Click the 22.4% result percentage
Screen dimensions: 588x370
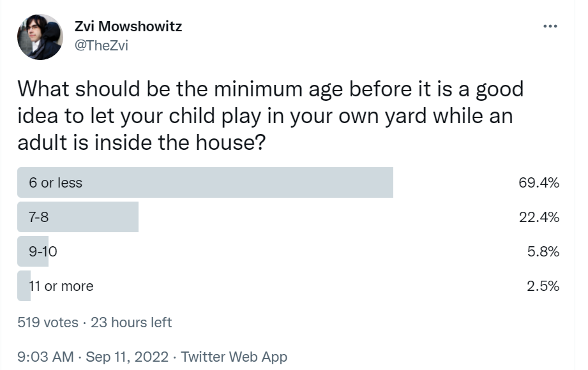tap(539, 217)
